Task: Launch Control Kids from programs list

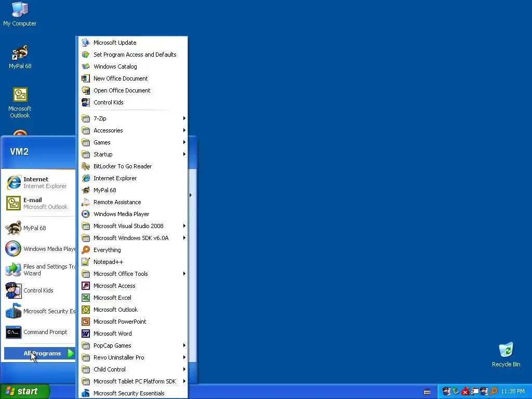Action: [132, 102]
